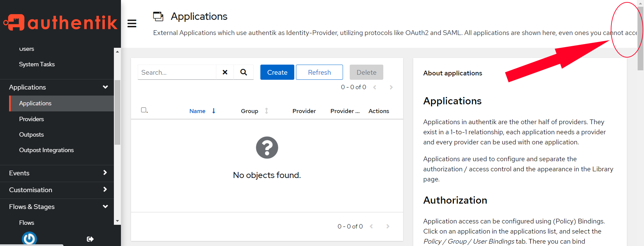Viewport: 644px width, 246px height.
Task: Click the Create button
Action: click(x=277, y=72)
